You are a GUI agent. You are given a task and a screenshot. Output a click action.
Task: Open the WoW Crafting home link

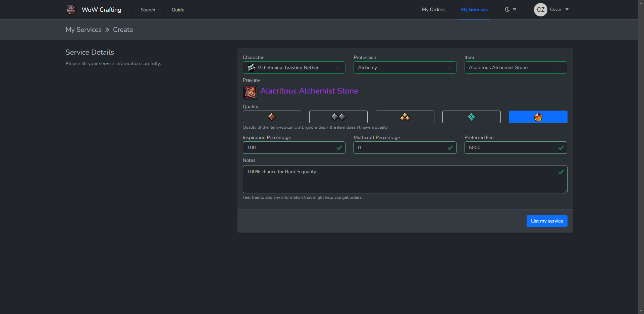(101, 10)
